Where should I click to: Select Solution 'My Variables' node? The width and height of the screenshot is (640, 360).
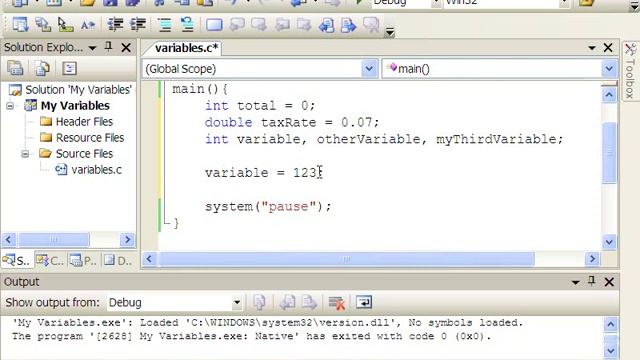(x=78, y=89)
